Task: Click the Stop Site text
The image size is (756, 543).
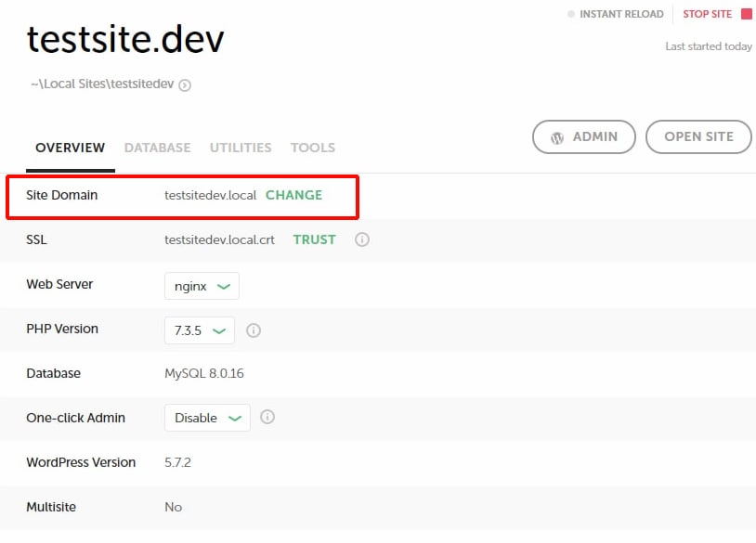Action: tap(708, 14)
